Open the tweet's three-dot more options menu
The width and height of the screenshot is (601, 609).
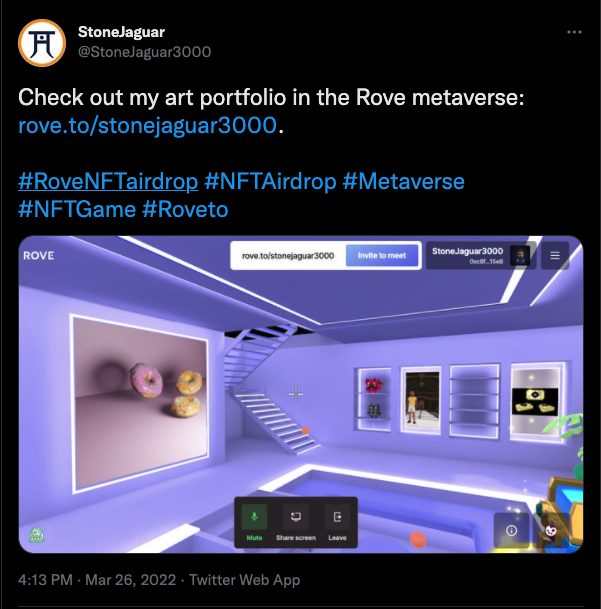(574, 32)
